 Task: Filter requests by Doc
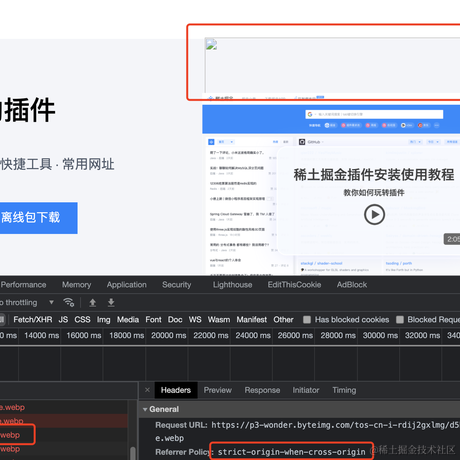175,320
